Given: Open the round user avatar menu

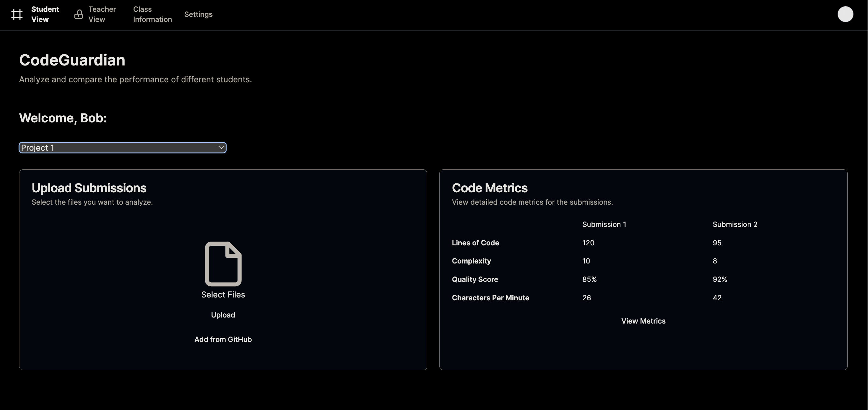Looking at the screenshot, I should [845, 15].
